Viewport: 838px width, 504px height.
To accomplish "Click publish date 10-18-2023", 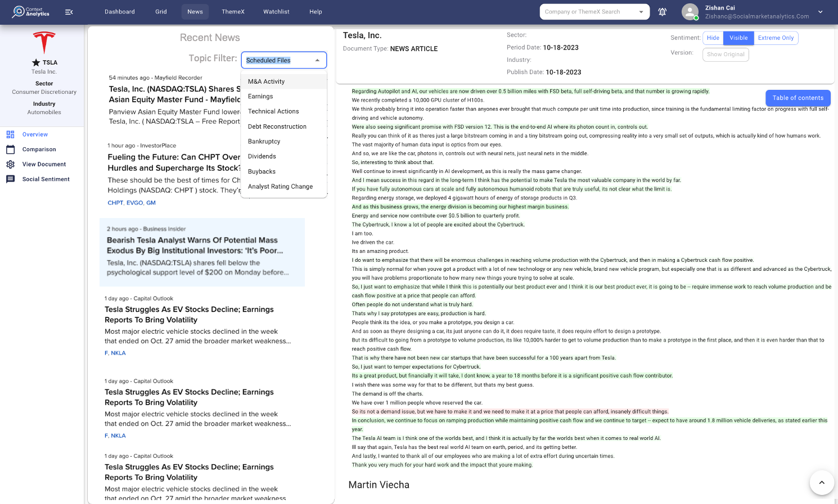I will (564, 72).
